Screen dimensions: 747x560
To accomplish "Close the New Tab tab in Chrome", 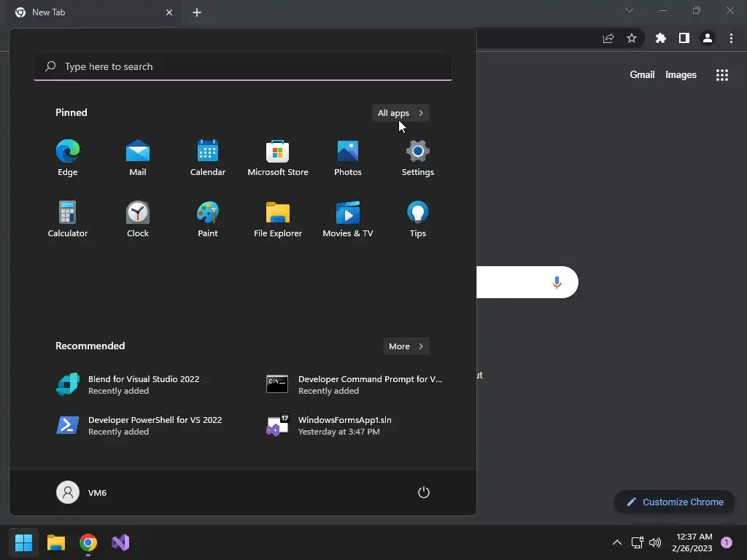I will point(169,12).
